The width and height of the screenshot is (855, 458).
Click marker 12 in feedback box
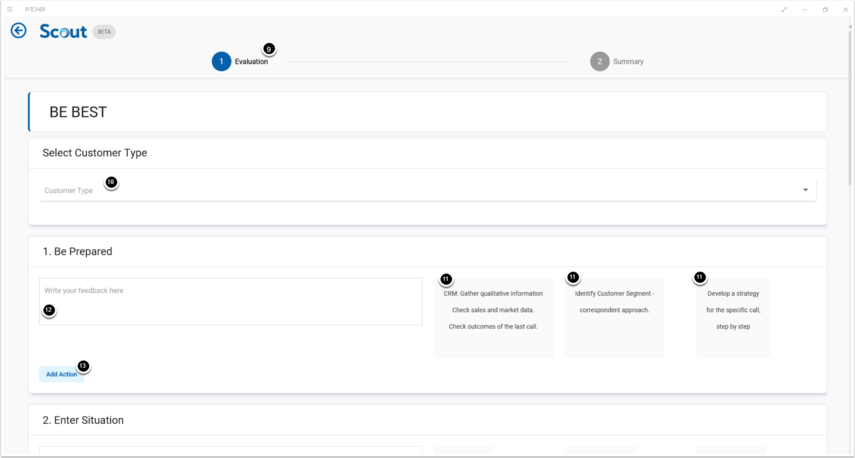pos(48,310)
